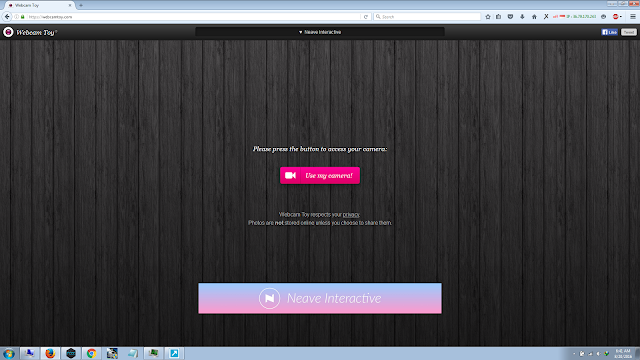This screenshot has height=360, width=640.
Task: Open the Downloads arrow icon
Action: point(522,17)
